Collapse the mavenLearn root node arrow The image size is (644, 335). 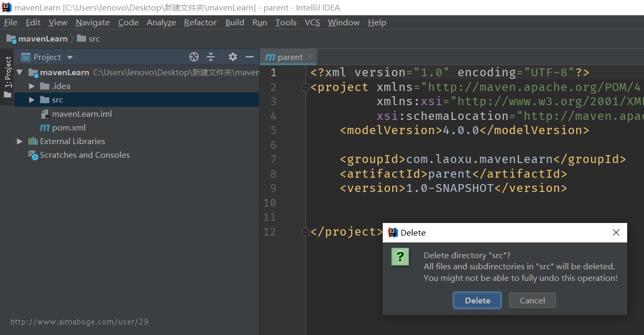(19, 72)
